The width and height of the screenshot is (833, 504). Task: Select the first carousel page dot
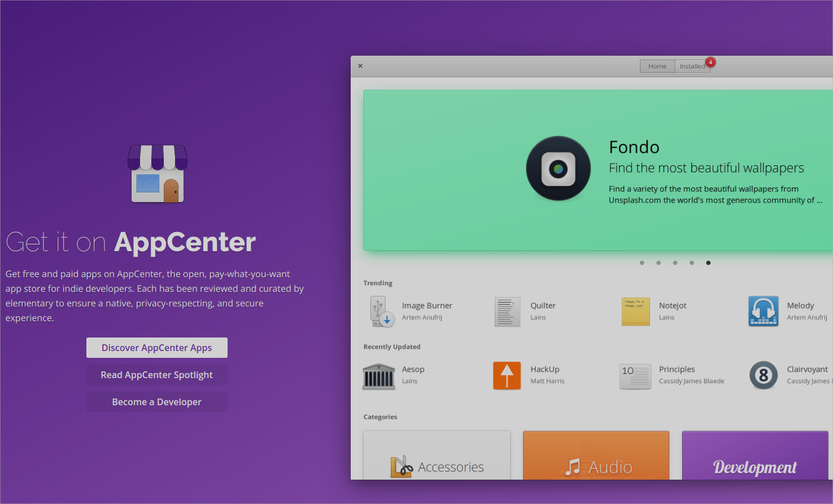tap(642, 263)
